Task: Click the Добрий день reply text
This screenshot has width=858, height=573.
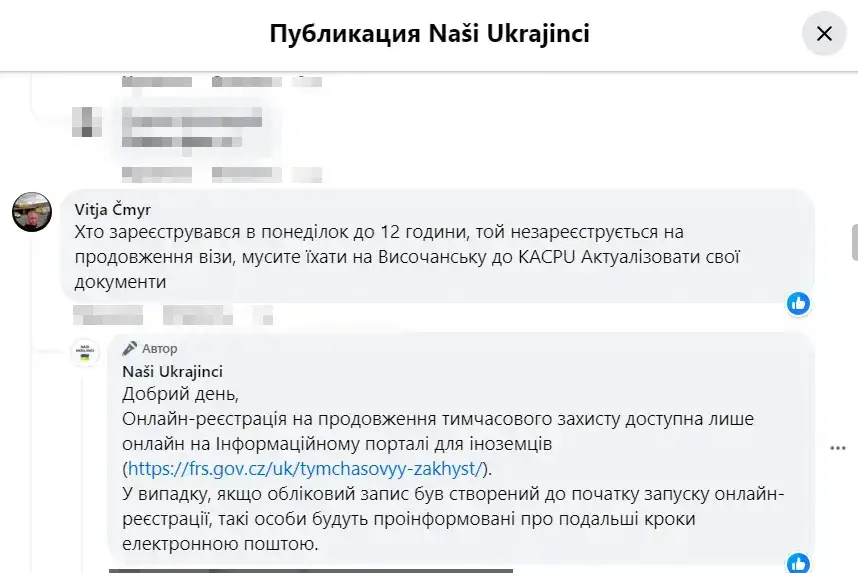Action: pyautogui.click(x=181, y=394)
